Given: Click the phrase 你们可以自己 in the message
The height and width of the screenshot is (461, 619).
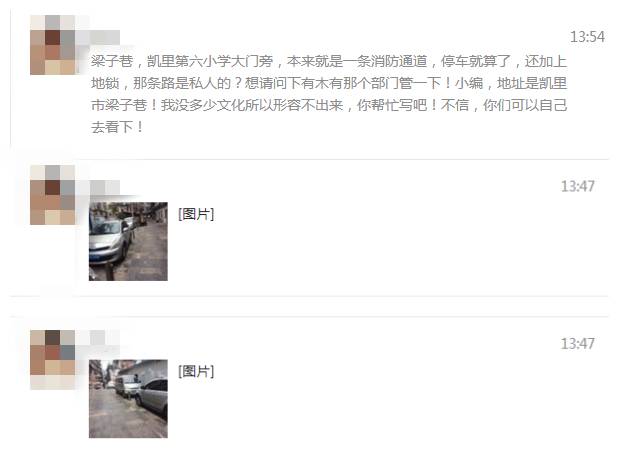Looking at the screenshot, I should point(525,105).
